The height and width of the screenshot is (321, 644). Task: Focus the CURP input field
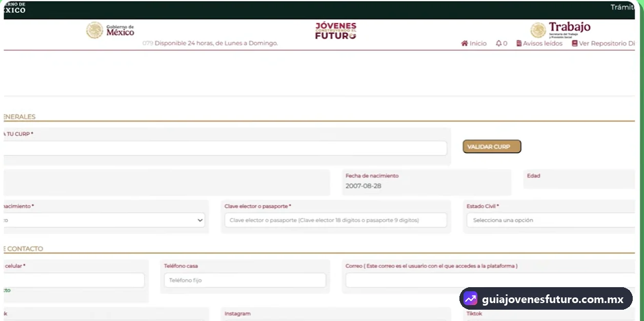(x=225, y=148)
